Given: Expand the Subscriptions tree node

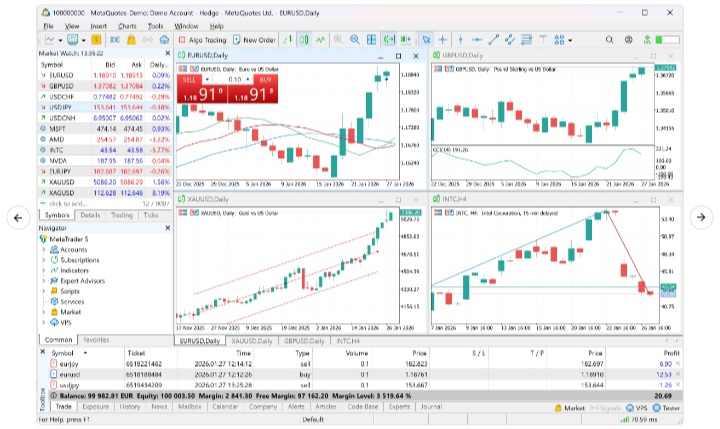Looking at the screenshot, I should 44,260.
